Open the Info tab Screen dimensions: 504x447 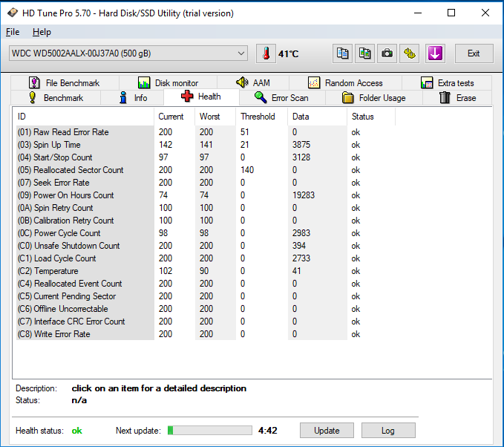[132, 98]
